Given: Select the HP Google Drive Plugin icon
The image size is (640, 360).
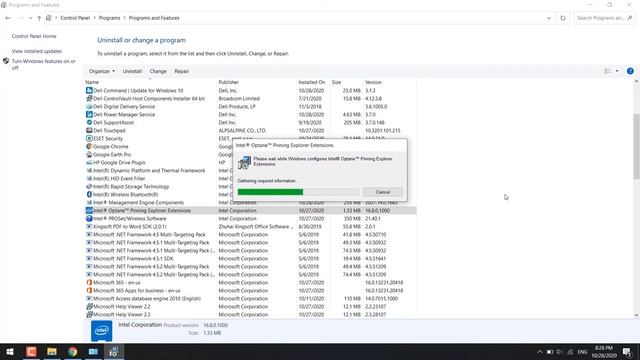Looking at the screenshot, I should (x=89, y=162).
